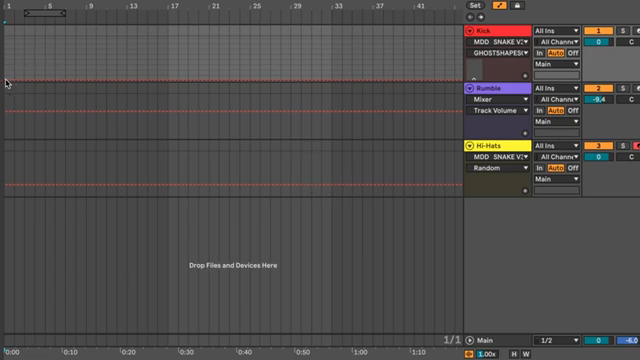Add automation lane on Kick track
This screenshot has width=640, height=360.
point(525,76)
